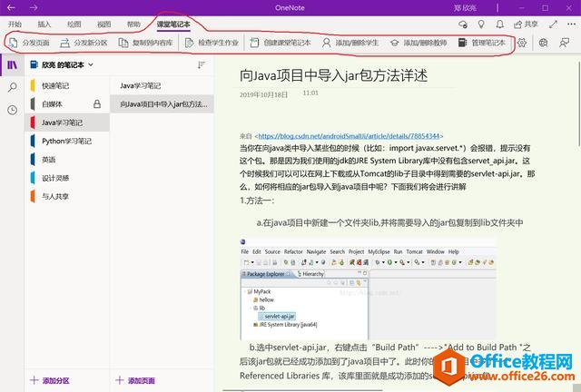Select the 设计灵感 section
The height and width of the screenshot is (392, 581).
[x=67, y=178]
